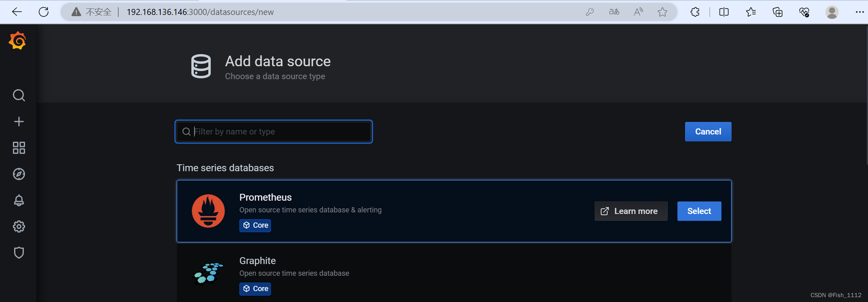Open the Search dashboards magnifier icon in the sidebar
868x302 pixels.
(x=19, y=95)
